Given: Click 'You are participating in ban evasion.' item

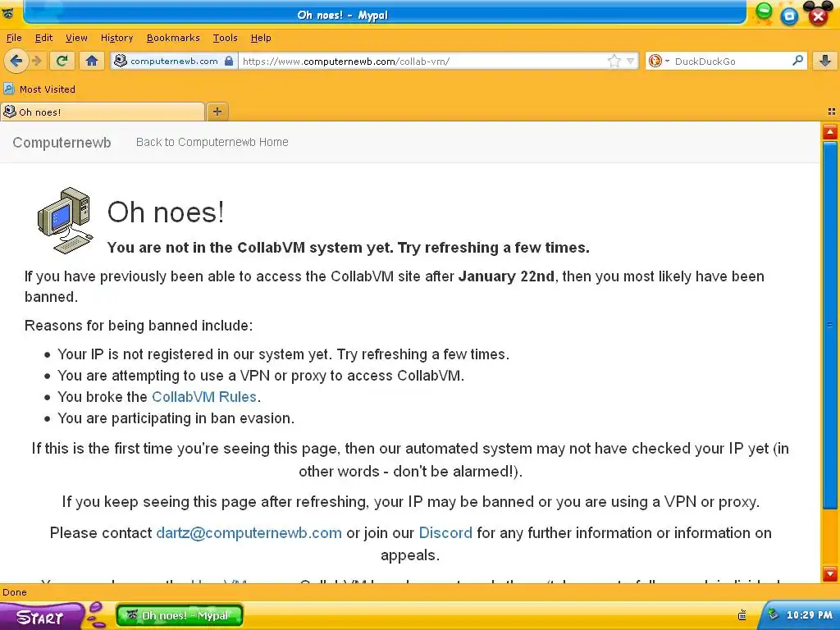Looking at the screenshot, I should (x=176, y=418).
